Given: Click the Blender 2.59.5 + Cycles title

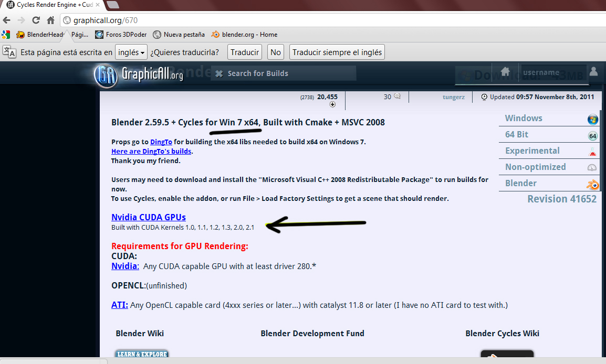Looking at the screenshot, I should (248, 122).
